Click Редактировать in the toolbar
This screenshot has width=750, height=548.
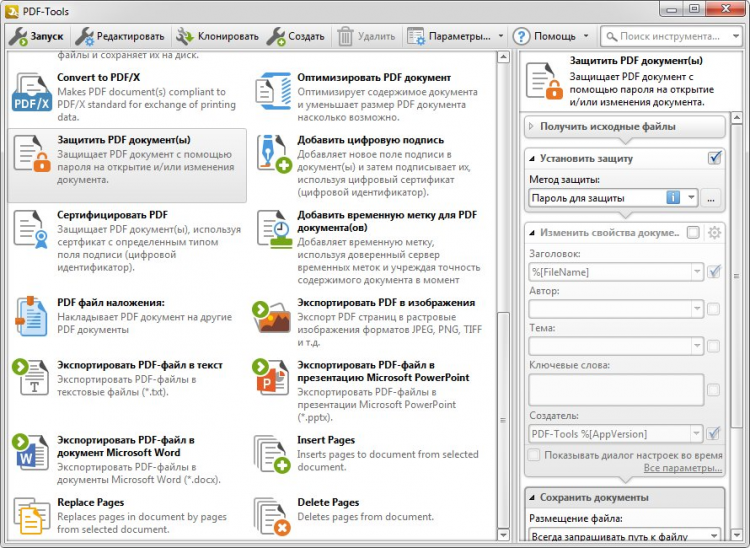120,36
